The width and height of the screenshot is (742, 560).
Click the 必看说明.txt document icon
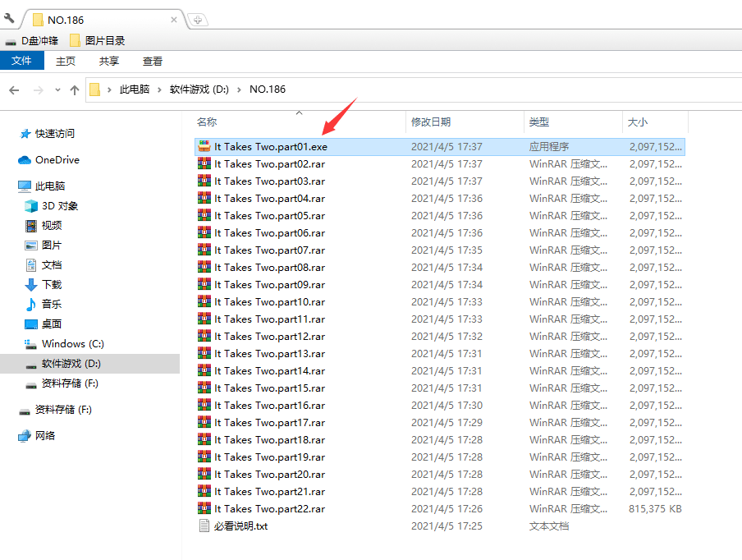pos(204,526)
